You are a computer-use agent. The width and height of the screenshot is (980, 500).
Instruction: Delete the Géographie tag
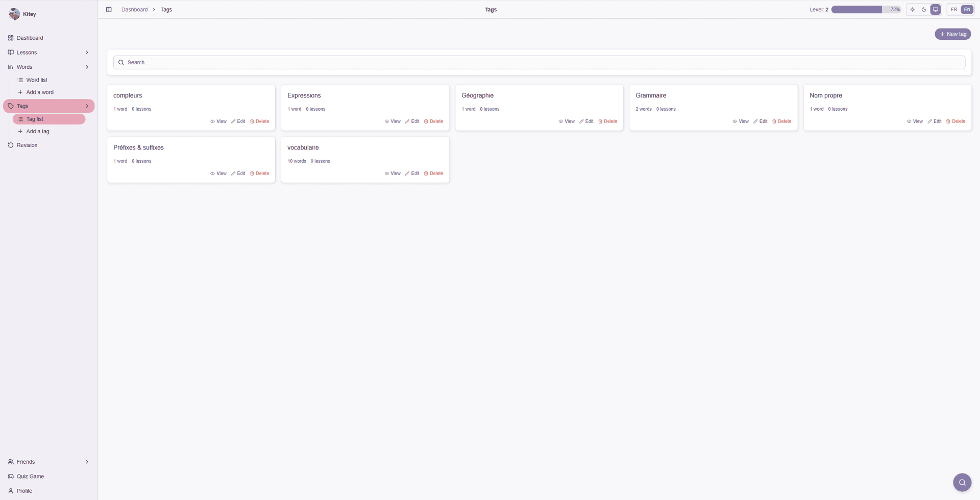(x=607, y=121)
